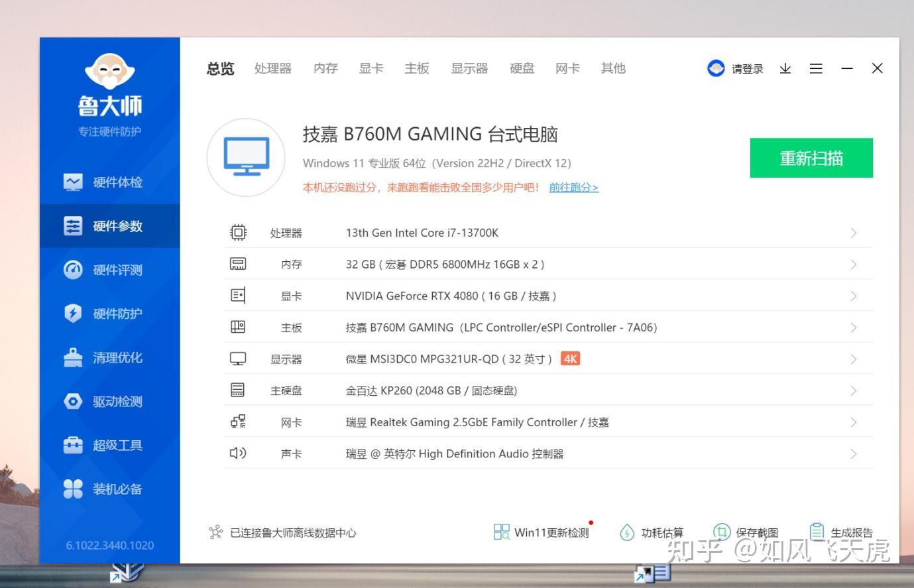
Task: Click 功耗估算 label
Action: coord(662,533)
